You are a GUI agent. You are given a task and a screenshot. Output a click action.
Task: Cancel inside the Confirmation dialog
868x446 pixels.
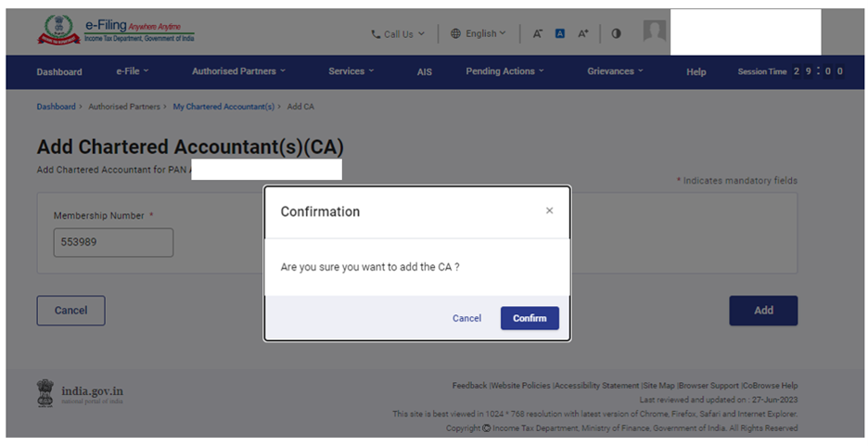pos(466,318)
